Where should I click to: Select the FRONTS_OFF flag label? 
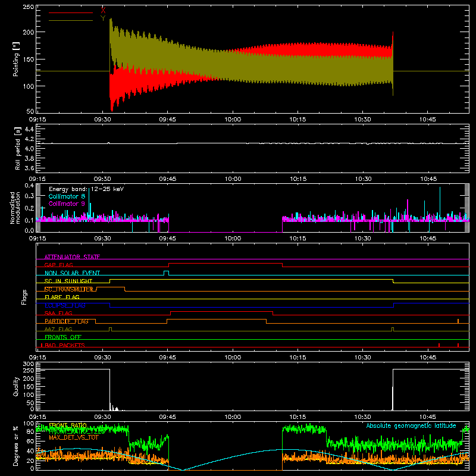63,337
